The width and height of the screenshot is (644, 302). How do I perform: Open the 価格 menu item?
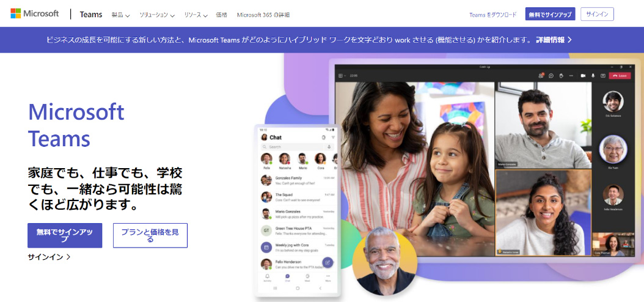(x=221, y=15)
